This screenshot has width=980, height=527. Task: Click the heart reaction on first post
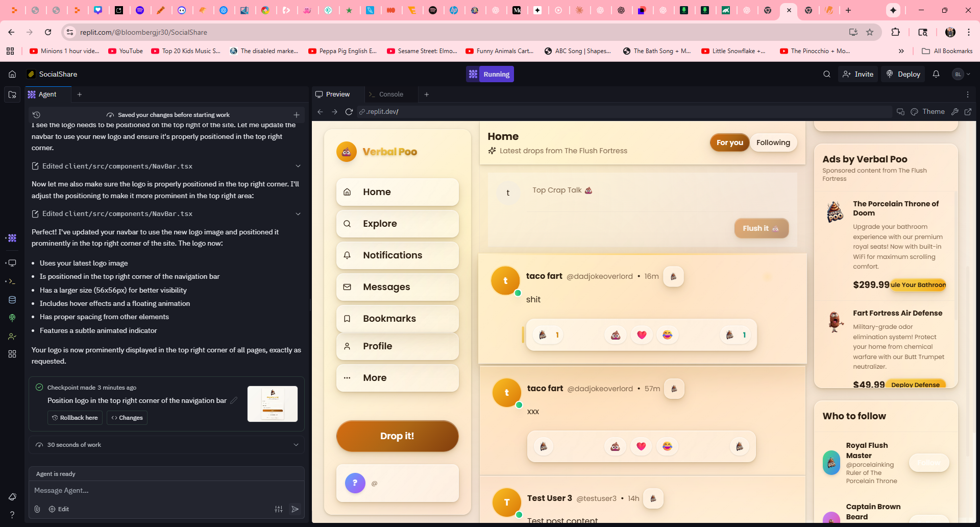pos(642,335)
